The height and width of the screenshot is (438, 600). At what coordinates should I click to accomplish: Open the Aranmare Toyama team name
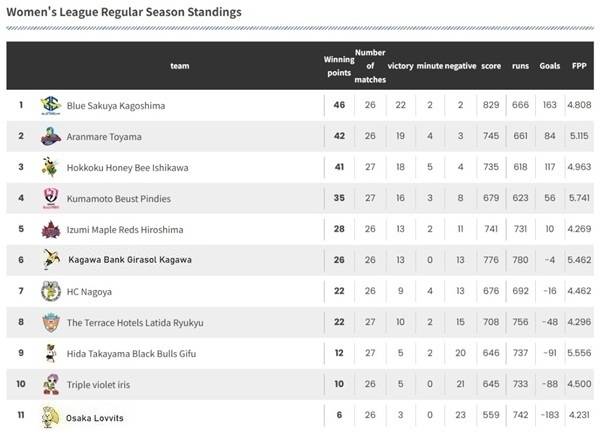click(104, 136)
